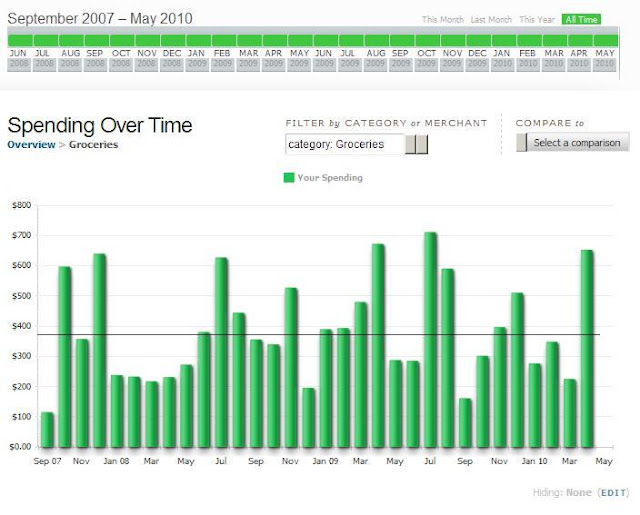Click the EDIT hiding link
This screenshot has height=515, width=640.
point(613,493)
